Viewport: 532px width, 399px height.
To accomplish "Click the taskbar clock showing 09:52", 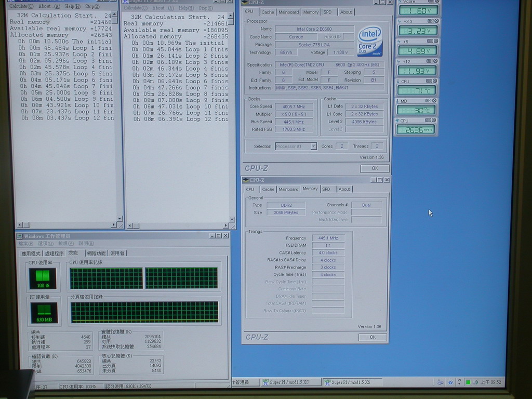I will (x=490, y=382).
